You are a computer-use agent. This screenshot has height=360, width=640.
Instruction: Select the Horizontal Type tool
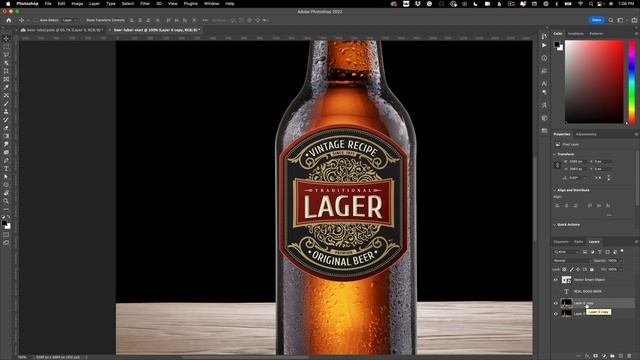(x=6, y=169)
